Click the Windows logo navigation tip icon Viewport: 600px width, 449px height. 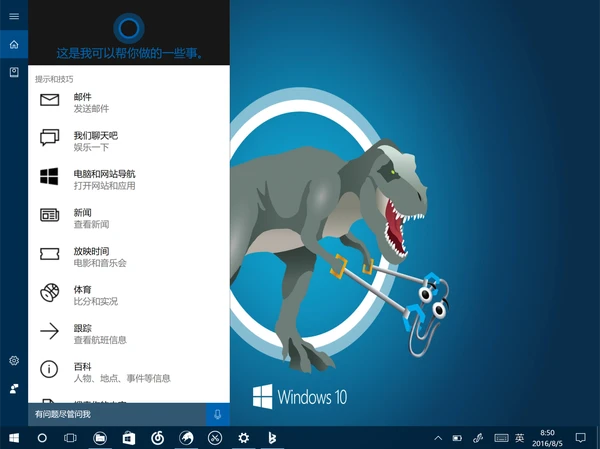pos(49,176)
